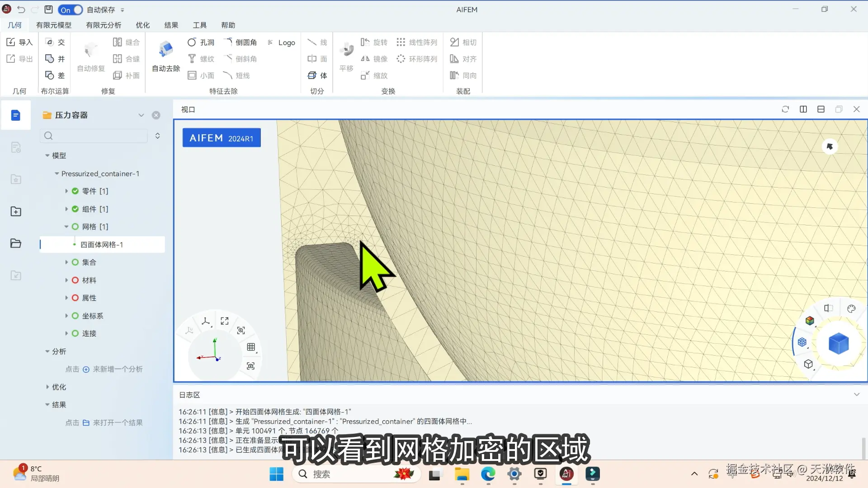
Task: Click the open-result folder link under 结果
Action: 86,423
